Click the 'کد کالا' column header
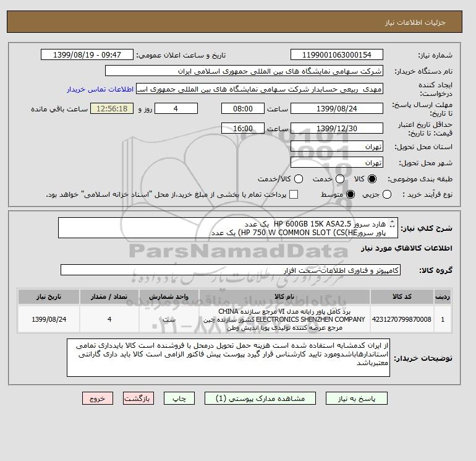This screenshot has width=476, height=461. tap(402, 296)
